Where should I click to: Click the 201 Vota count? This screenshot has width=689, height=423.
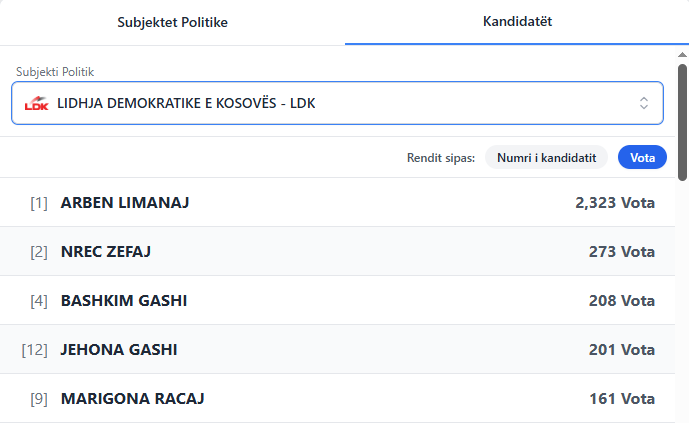[622, 350]
